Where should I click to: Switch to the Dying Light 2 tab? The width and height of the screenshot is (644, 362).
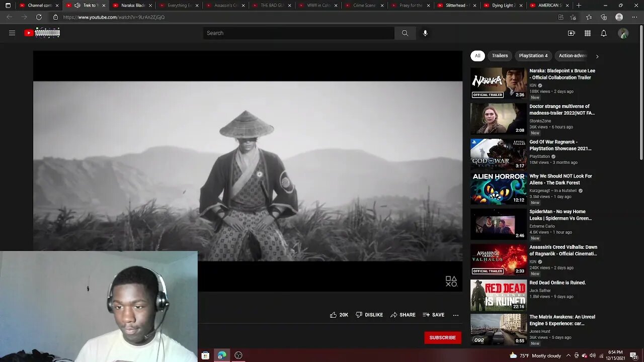(x=504, y=6)
